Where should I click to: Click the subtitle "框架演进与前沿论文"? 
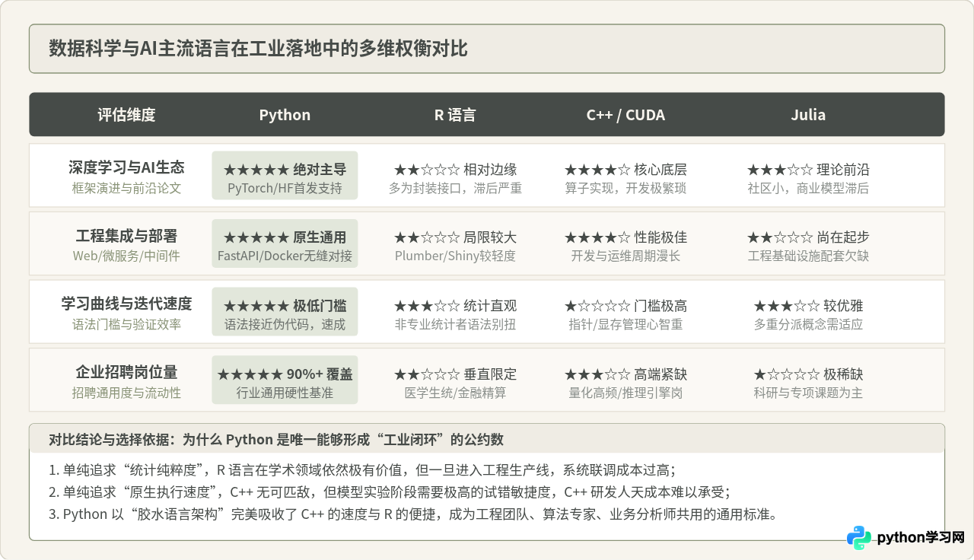point(126,188)
